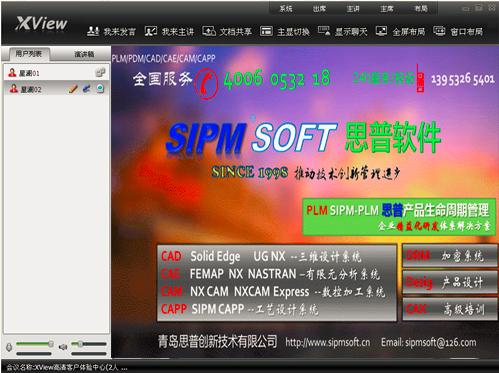Click the CAM NX CAM NXCAM Express line
The width and height of the screenshot is (499, 373).
coord(273,292)
